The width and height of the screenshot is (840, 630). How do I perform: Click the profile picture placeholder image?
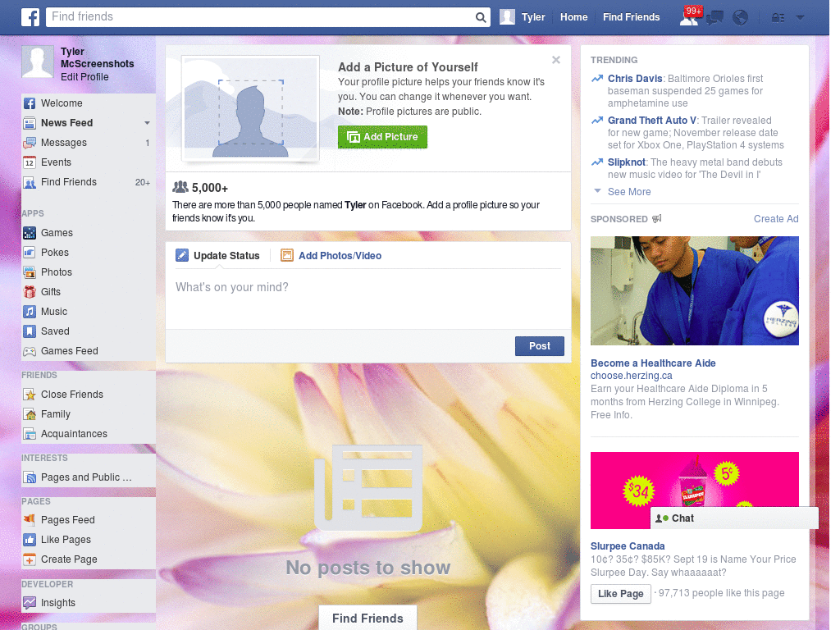coord(251,109)
